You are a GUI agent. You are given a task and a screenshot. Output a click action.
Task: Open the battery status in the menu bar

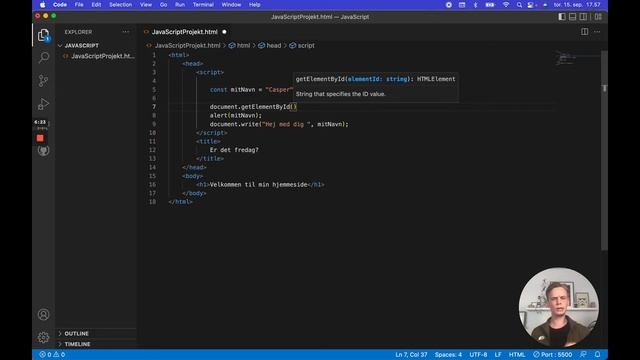pyautogui.click(x=490, y=5)
